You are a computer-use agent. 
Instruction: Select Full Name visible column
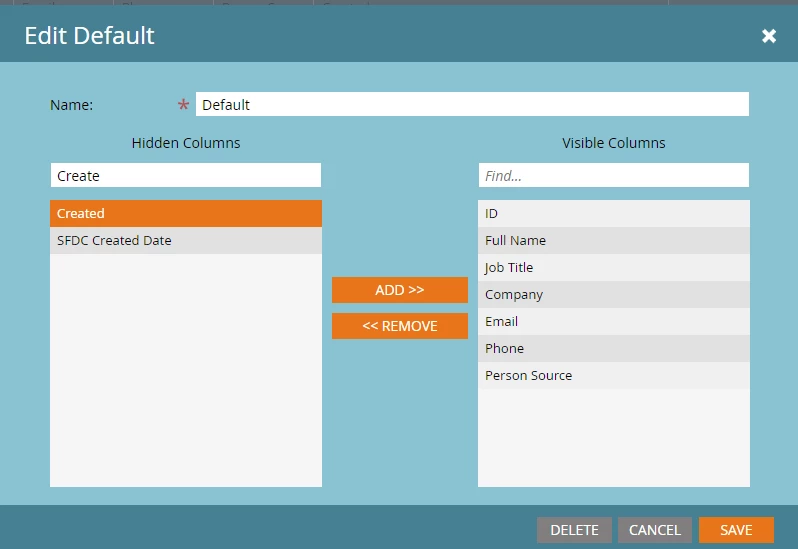click(x=613, y=240)
